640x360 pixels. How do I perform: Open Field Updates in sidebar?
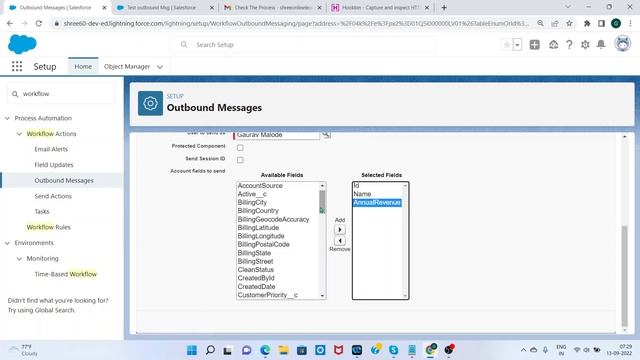point(54,165)
